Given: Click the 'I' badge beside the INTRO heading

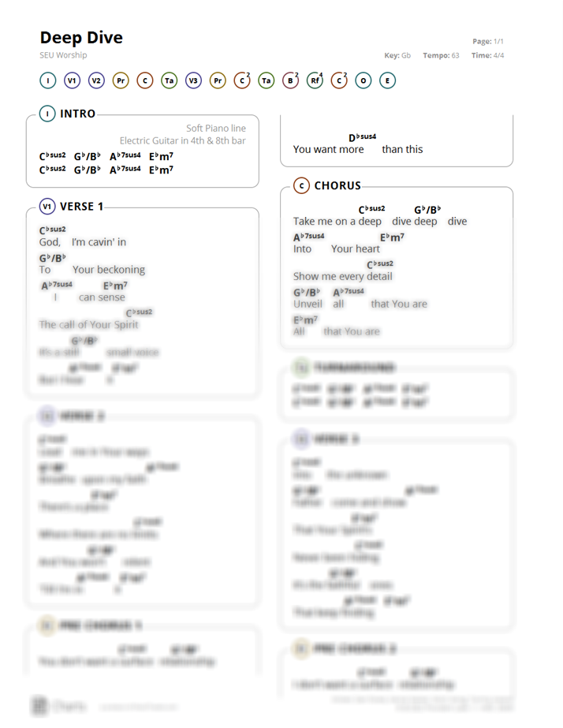Looking at the screenshot, I should (x=47, y=114).
